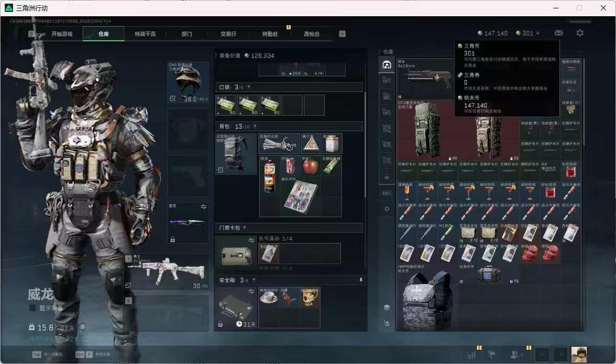
Task: Click the 147,140 currency balance in top bar
Action: click(x=493, y=33)
